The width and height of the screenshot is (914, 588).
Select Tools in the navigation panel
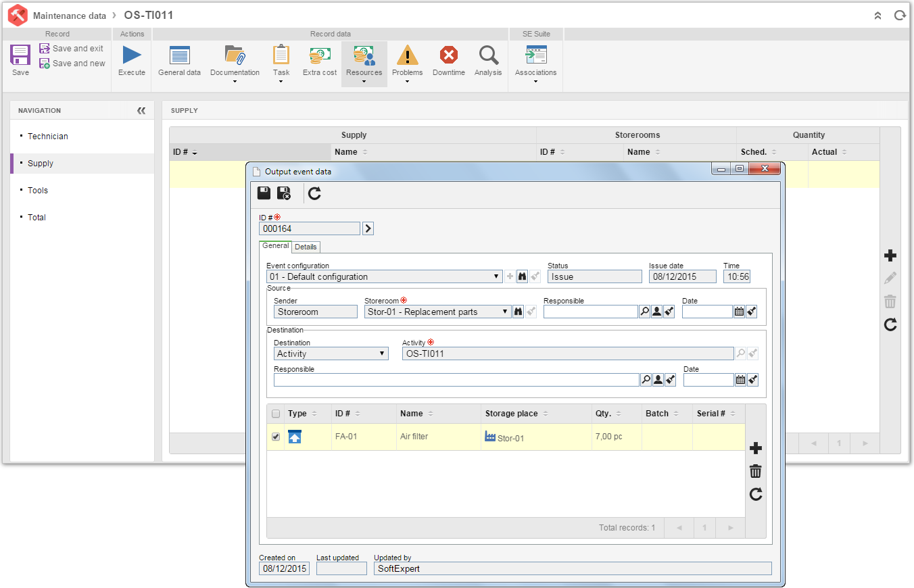pyautogui.click(x=38, y=191)
